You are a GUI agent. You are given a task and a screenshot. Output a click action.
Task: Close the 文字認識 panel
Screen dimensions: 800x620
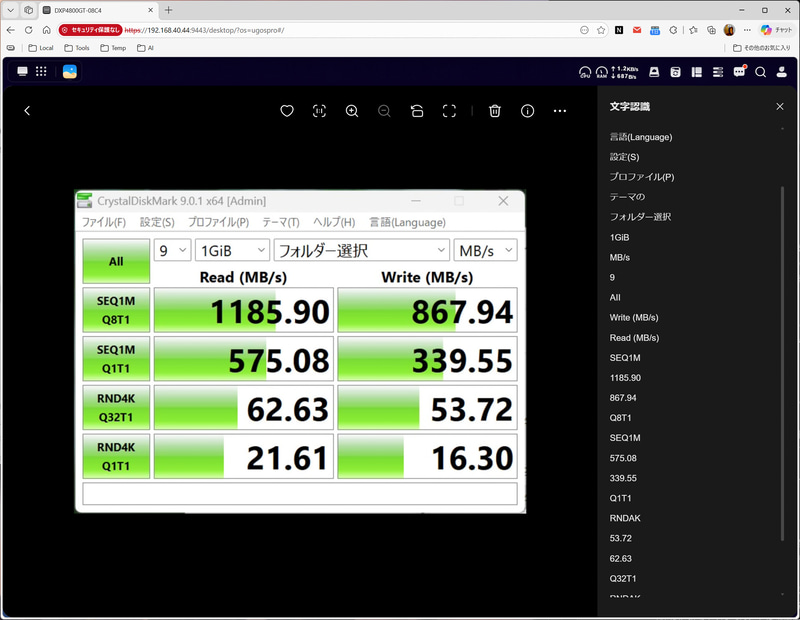780,106
